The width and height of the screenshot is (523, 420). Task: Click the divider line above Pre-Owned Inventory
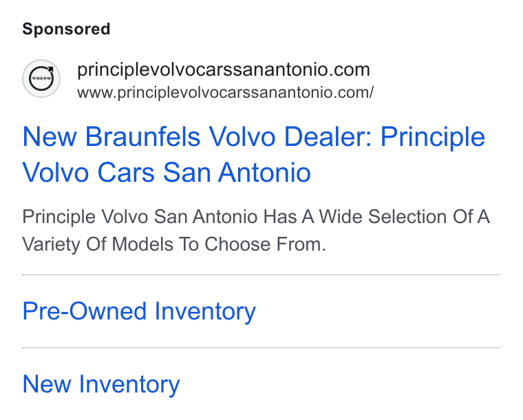[x=261, y=275]
